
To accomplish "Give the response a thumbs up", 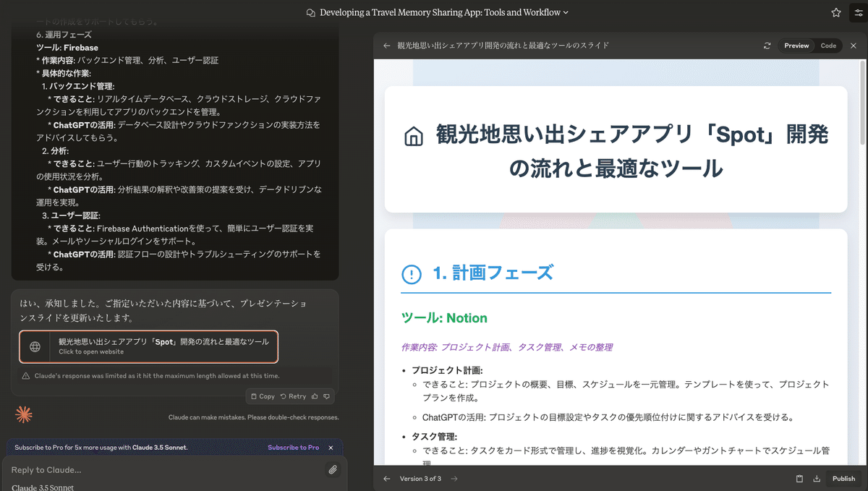I will pos(314,396).
